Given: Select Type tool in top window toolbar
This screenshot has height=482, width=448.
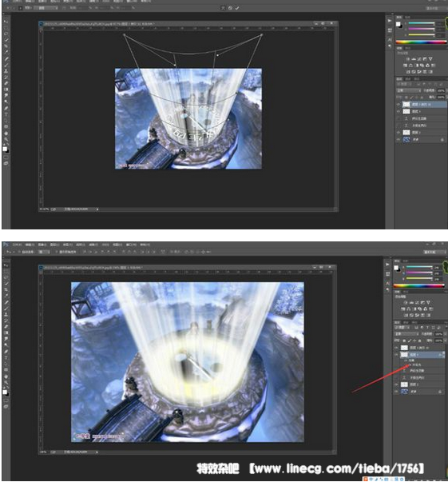Looking at the screenshot, I should point(6,114).
